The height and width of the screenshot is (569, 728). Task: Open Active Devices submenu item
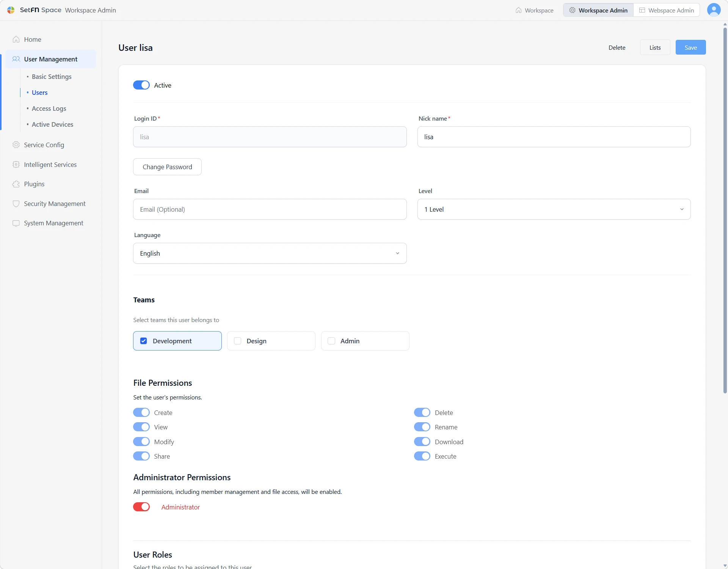click(x=53, y=124)
